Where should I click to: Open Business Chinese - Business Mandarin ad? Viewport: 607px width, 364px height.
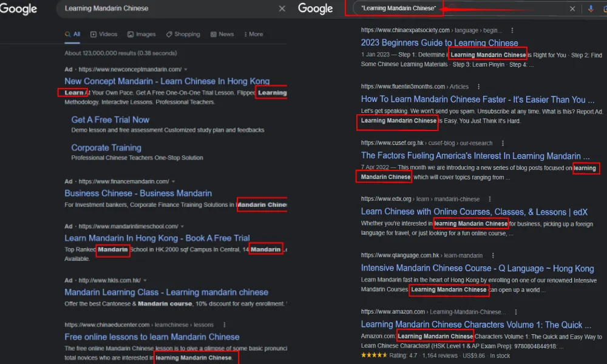(x=138, y=193)
